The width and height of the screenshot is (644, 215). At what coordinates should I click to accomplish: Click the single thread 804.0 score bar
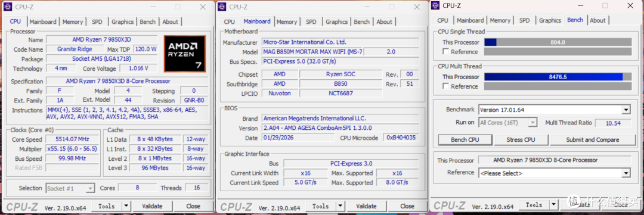tap(558, 42)
